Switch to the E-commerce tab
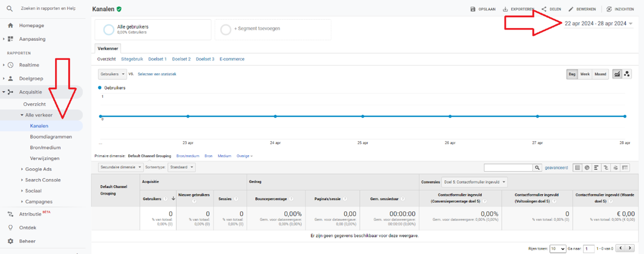Viewport: 644px width, 254px height. click(x=232, y=59)
